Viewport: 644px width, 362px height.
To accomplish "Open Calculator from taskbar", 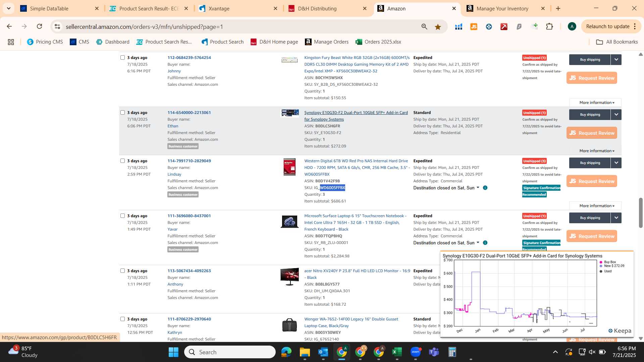I will click(x=452, y=352).
